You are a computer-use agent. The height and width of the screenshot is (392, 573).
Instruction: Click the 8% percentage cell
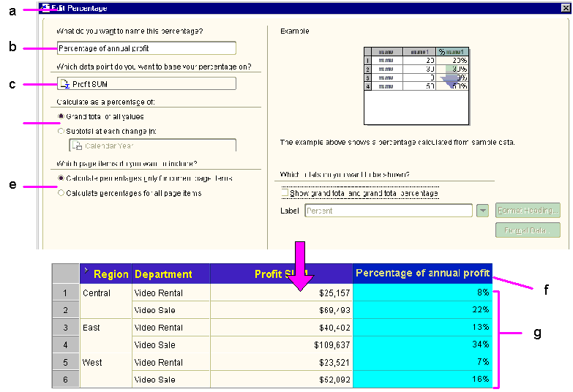(x=422, y=293)
